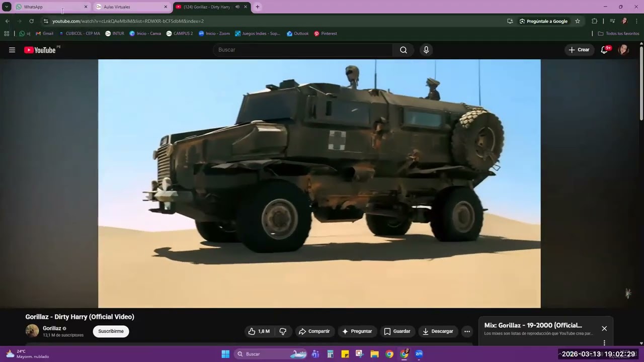Click the Gorillaz - Dirty Harry (Official Video) title
The image size is (644, 362).
pyautogui.click(x=80, y=317)
